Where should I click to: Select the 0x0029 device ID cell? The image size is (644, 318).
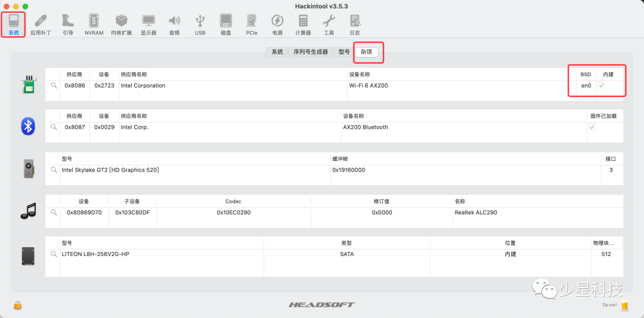coord(104,127)
